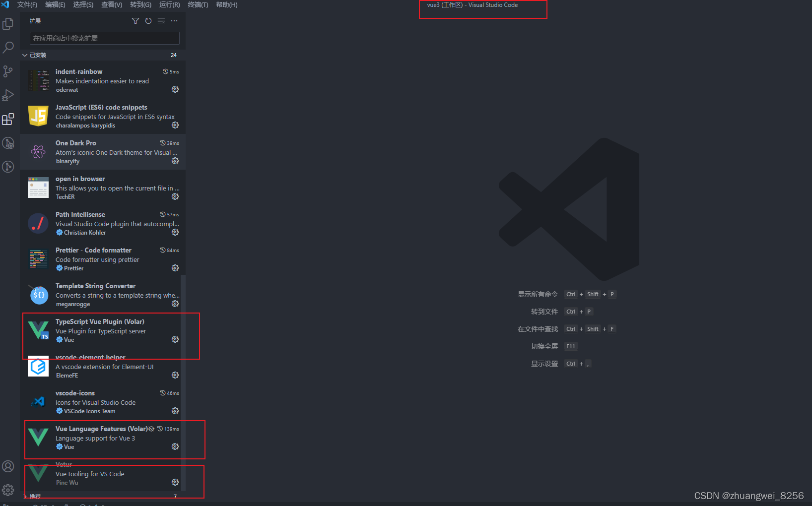Open gear settings for TypeScript Vue Plugin
Screen dimensions: 812x506
pyautogui.click(x=175, y=339)
